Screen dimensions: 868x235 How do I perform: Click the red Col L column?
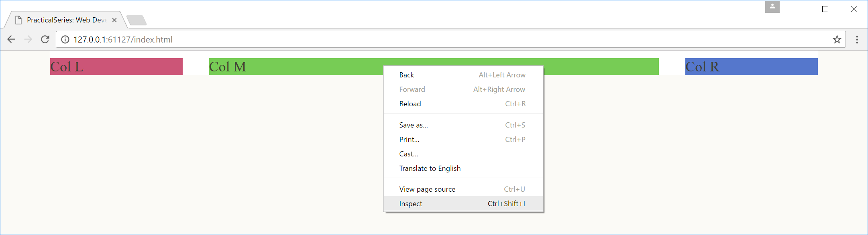116,67
